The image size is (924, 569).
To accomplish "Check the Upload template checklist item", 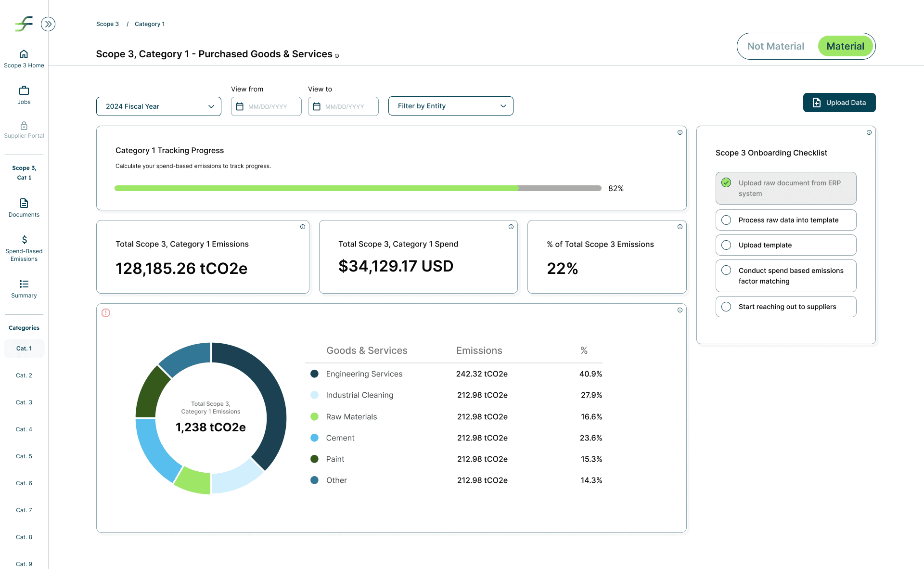I will coord(726,245).
